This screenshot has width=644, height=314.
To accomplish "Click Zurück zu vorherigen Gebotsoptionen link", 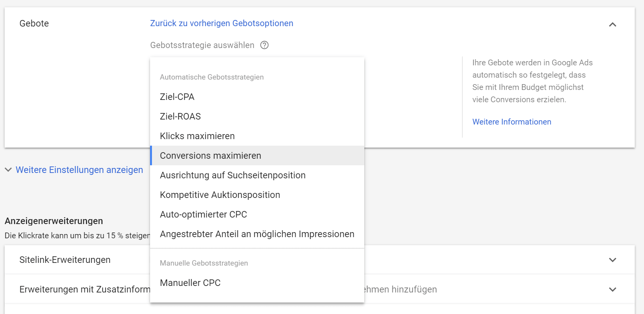I will point(222,23).
